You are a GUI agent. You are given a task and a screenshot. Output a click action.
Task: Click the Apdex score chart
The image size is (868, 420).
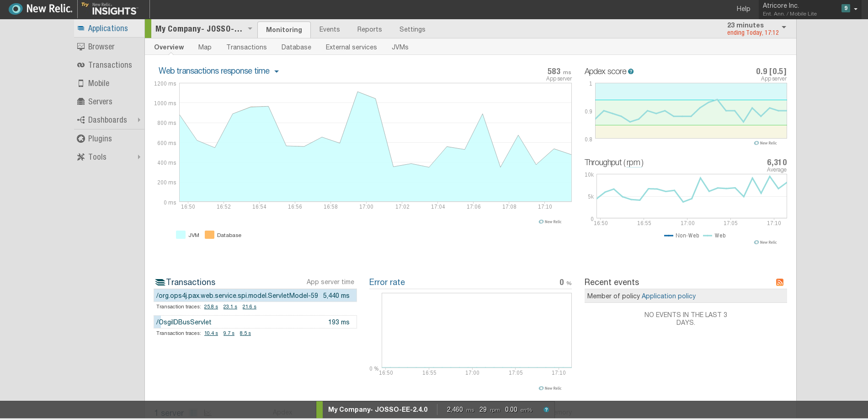[691, 111]
